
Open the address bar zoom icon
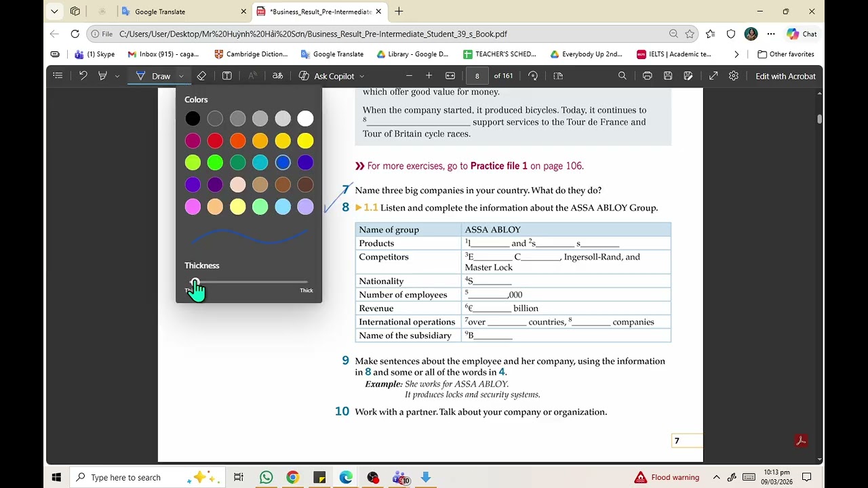(x=673, y=34)
